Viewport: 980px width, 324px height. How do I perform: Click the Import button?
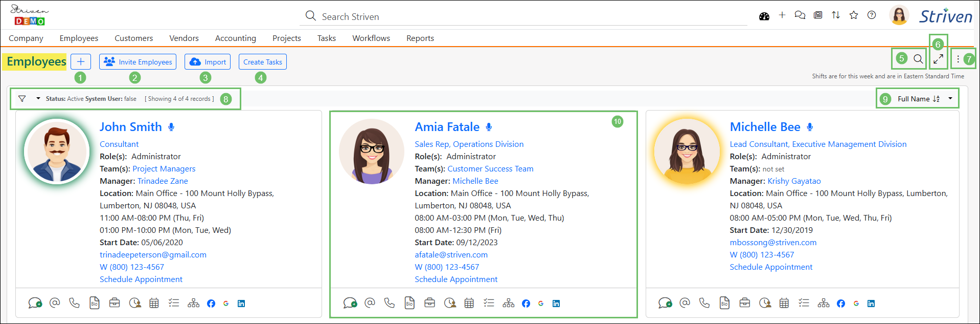pyautogui.click(x=208, y=62)
